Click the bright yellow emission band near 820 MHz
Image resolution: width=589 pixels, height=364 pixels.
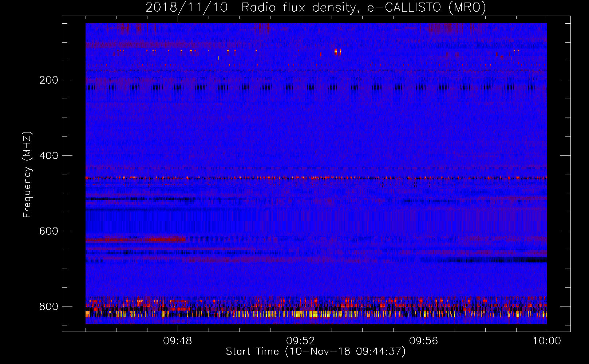click(316, 314)
